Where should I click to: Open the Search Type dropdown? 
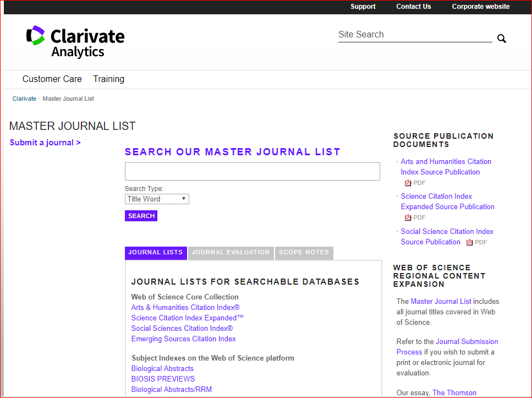coord(157,199)
